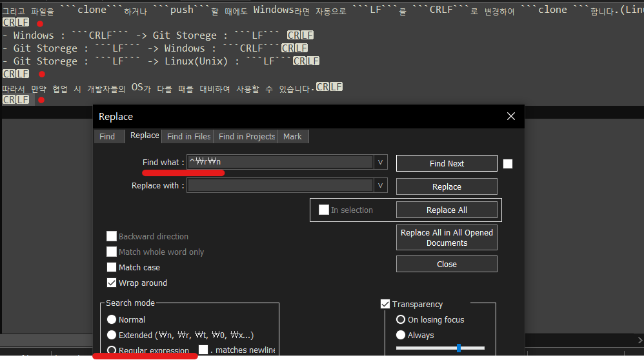
Task: Select the Replace tab
Action: (144, 135)
